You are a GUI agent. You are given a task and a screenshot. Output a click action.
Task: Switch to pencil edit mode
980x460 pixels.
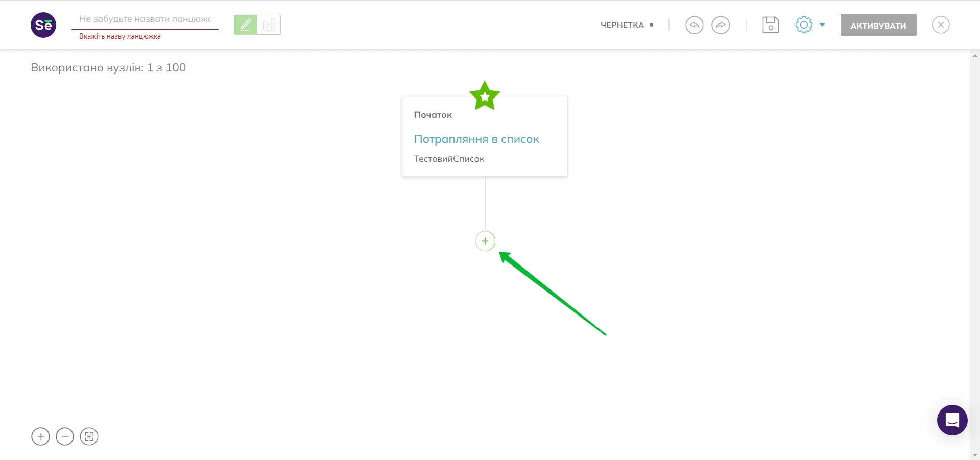click(246, 25)
